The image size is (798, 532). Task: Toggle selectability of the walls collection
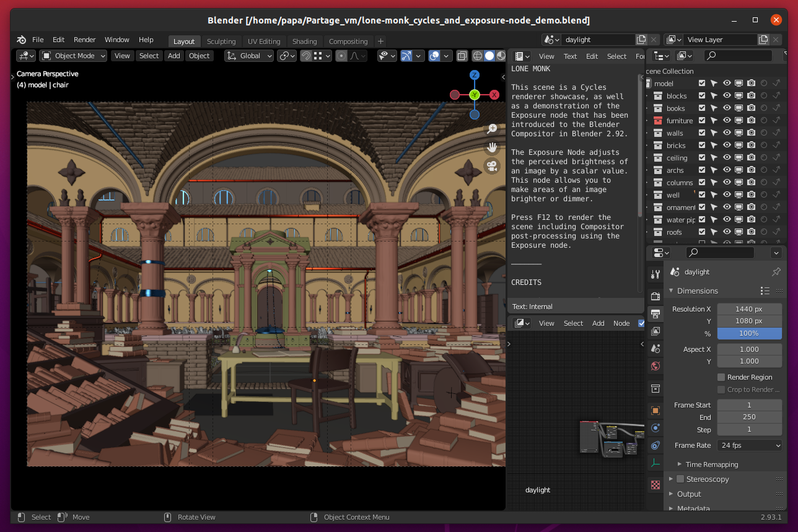pos(714,133)
